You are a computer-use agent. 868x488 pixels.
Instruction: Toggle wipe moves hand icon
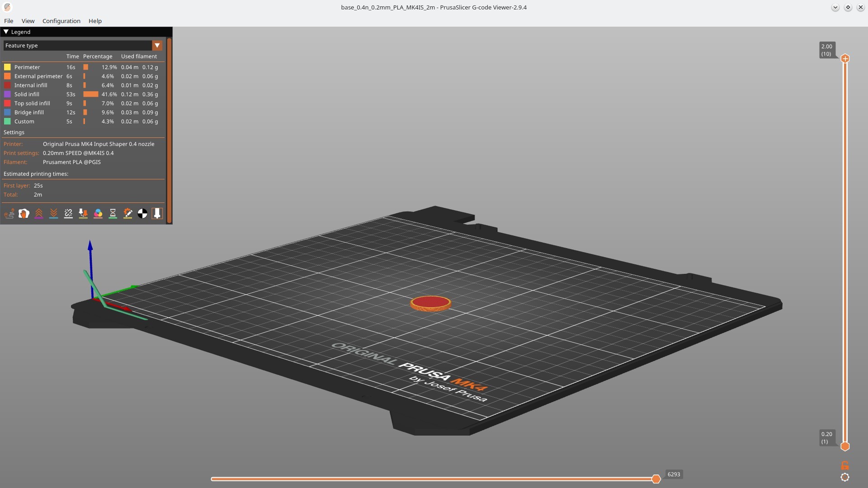coord(24,213)
